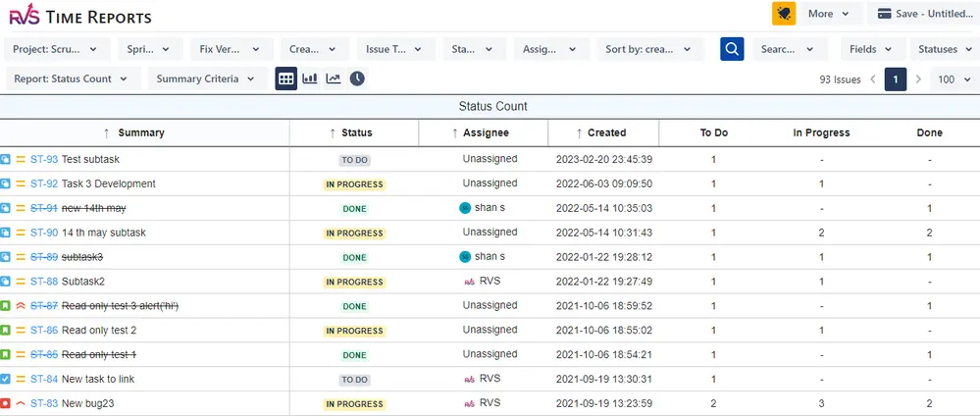Open issue link ST-93
Screen dimensions: 980x416
[x=44, y=160]
